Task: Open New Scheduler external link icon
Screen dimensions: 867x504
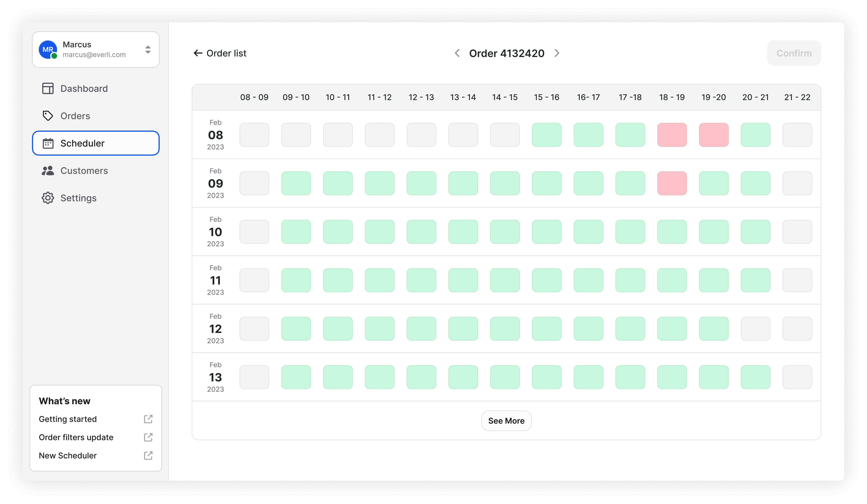Action: (148, 455)
